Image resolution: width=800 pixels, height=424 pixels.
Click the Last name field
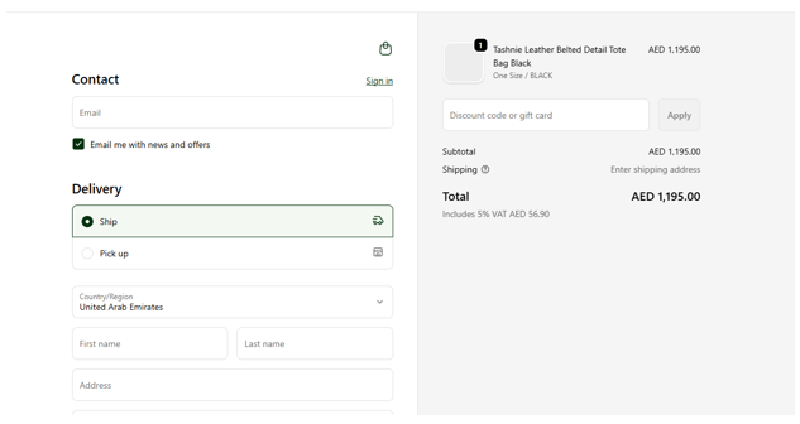pos(314,344)
